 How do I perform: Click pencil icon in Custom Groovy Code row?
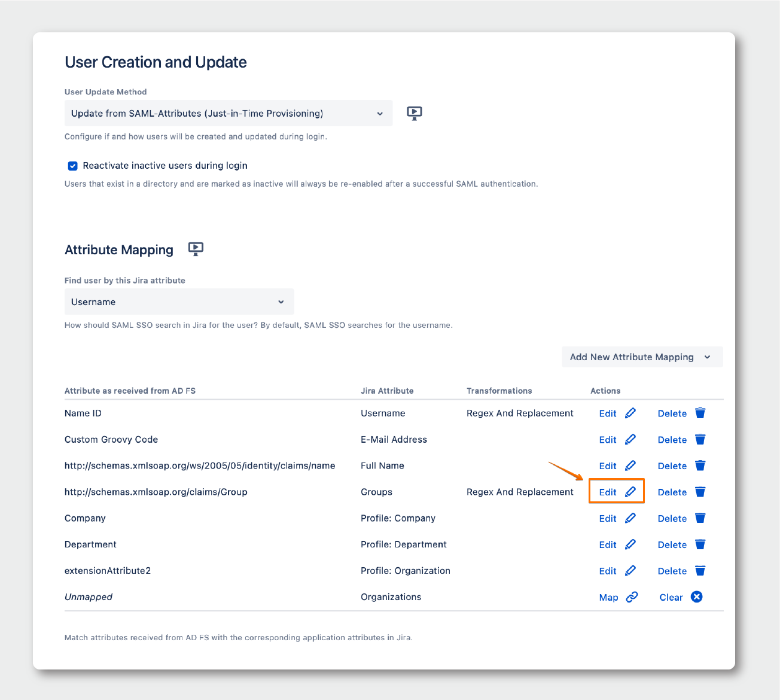pos(630,439)
